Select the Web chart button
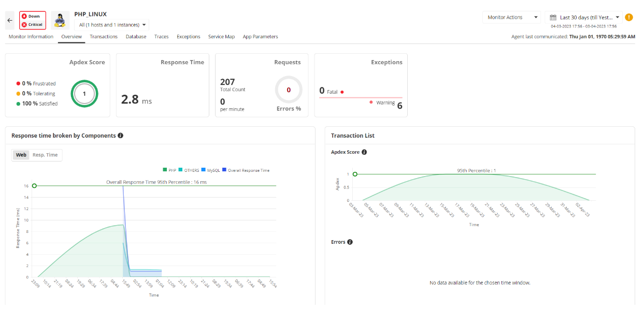This screenshot has width=644, height=309. (x=21, y=155)
